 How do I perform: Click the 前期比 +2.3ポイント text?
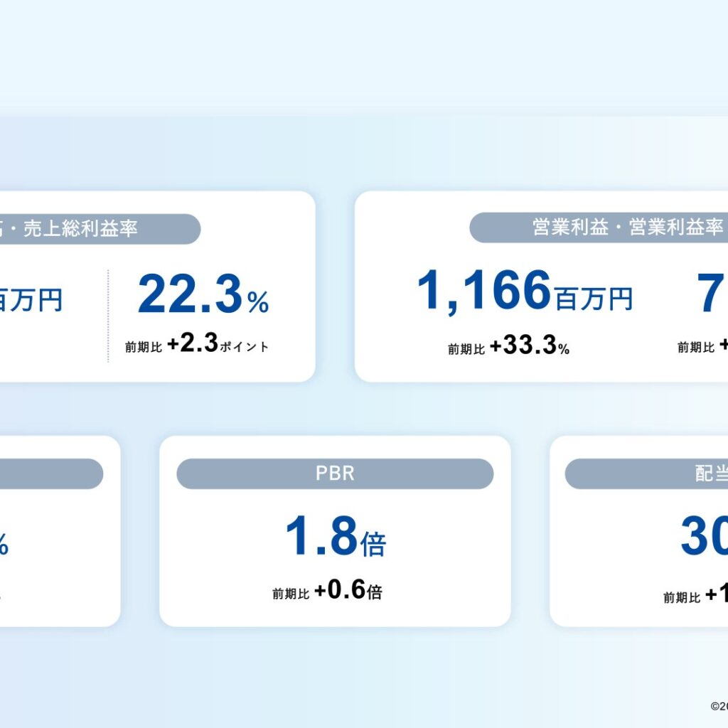coord(197,344)
